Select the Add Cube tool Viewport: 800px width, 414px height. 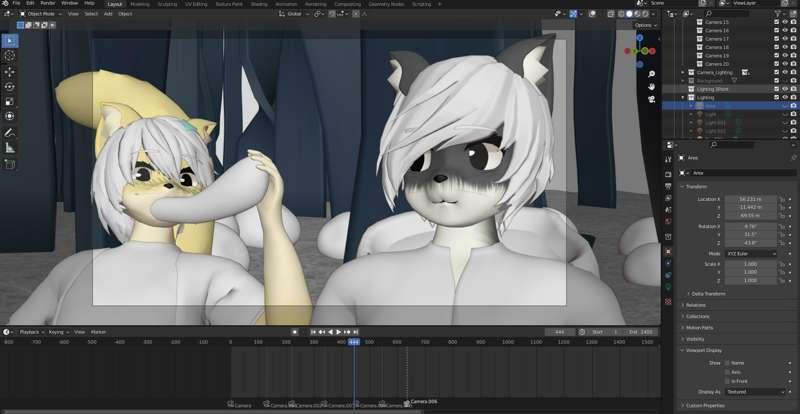click(x=10, y=164)
